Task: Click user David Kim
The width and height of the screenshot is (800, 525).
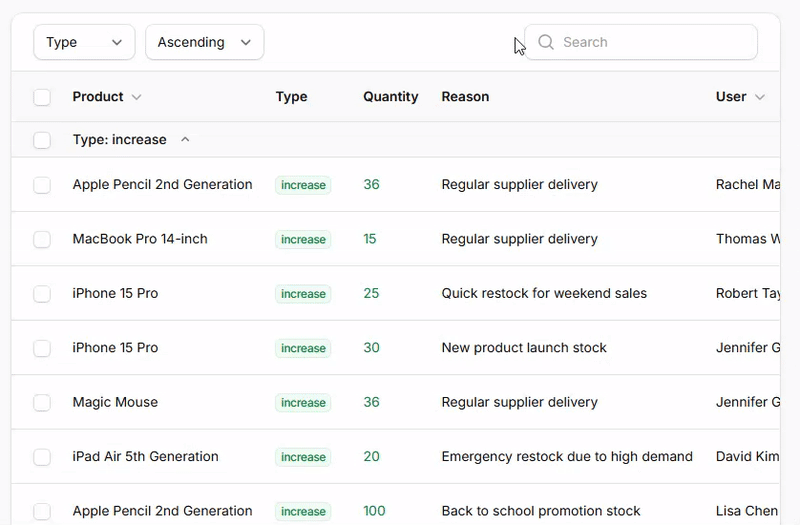Action: pos(747,456)
